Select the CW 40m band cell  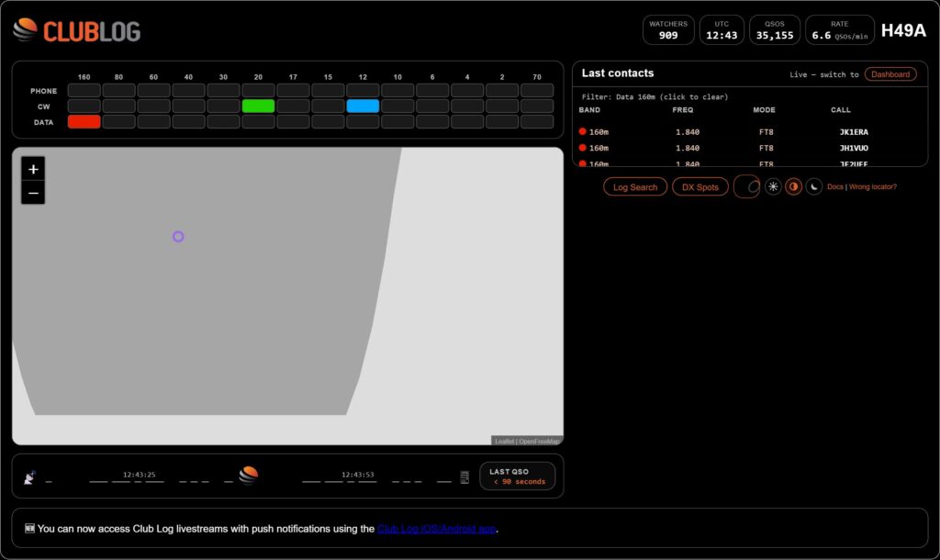[188, 106]
